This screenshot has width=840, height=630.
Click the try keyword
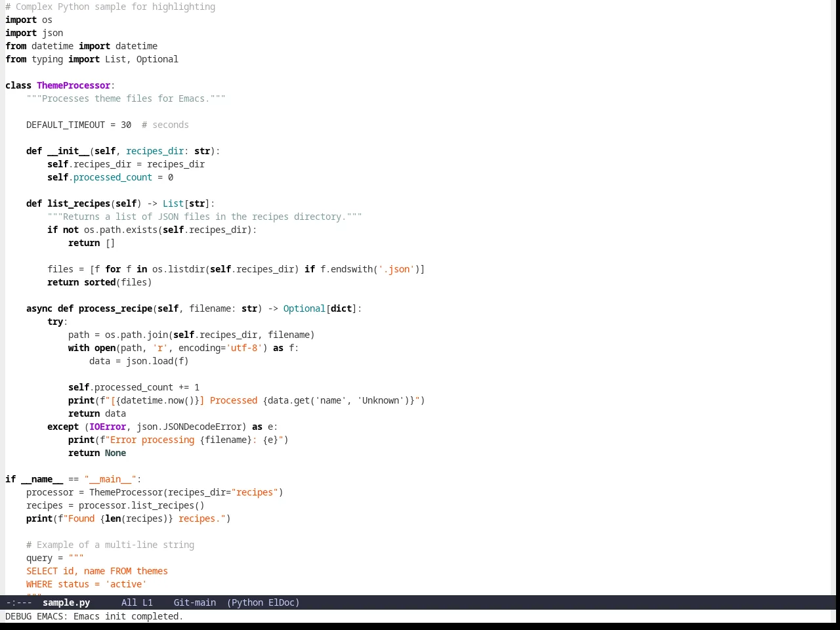55,322
